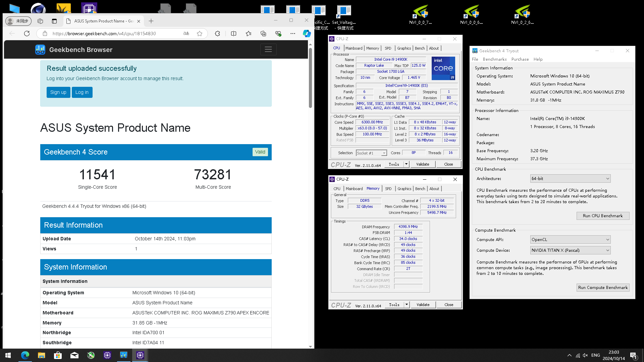Open Windows Start menu
Screen dimensions: 644x362
tap(8, 355)
